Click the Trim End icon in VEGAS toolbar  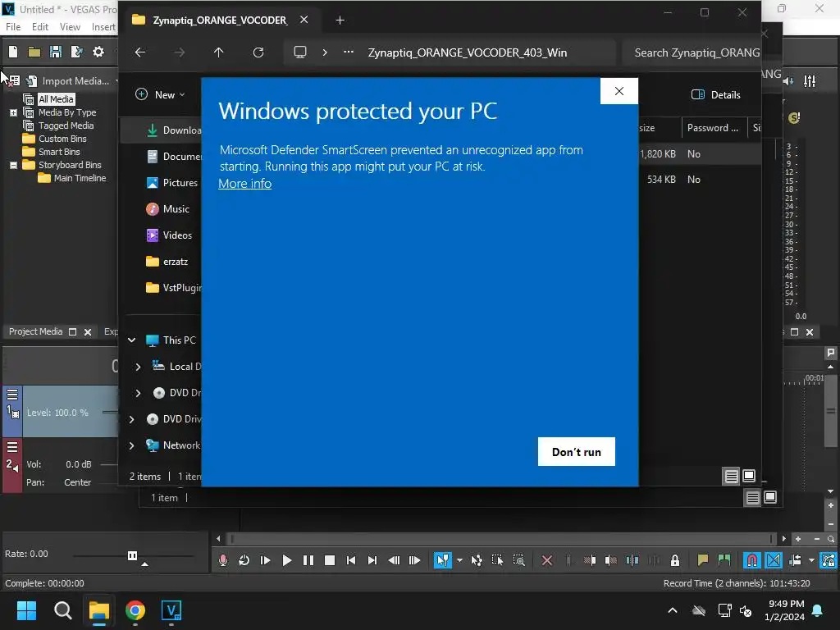pos(610,560)
